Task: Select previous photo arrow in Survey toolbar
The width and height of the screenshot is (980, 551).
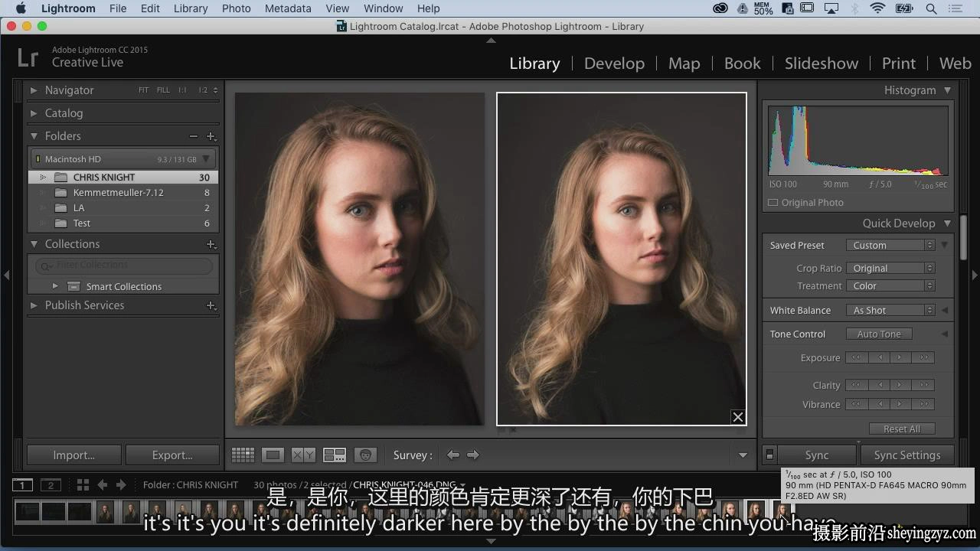Action: (453, 455)
